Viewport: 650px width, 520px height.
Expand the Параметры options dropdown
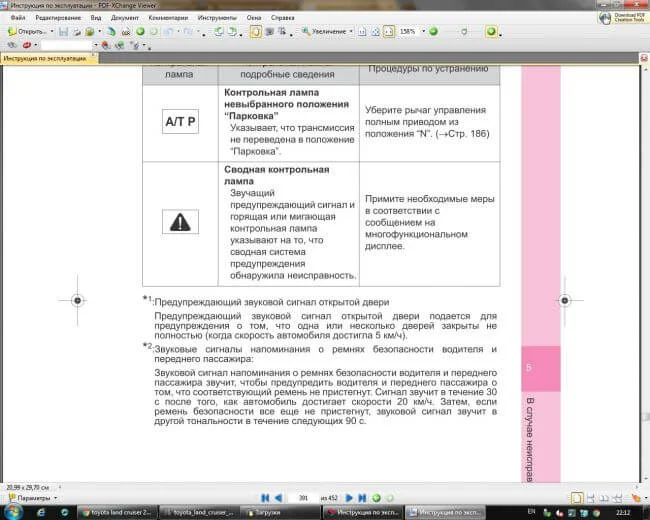tap(56, 497)
